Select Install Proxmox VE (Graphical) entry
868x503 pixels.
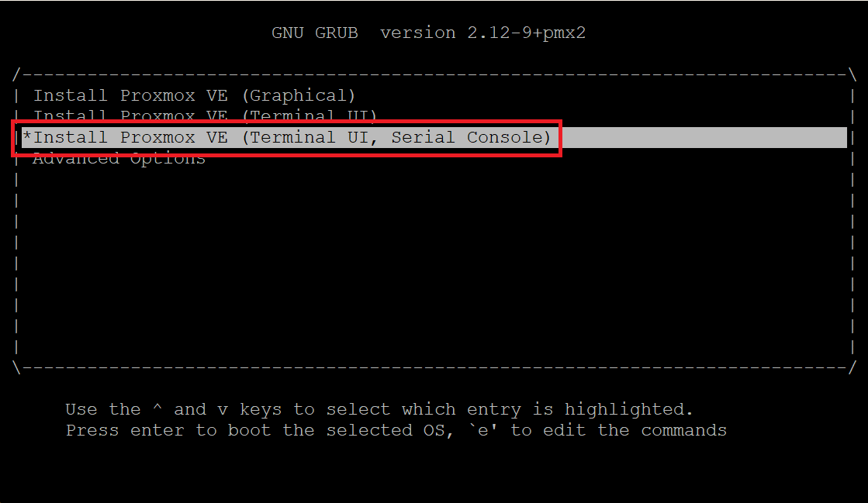194,96
